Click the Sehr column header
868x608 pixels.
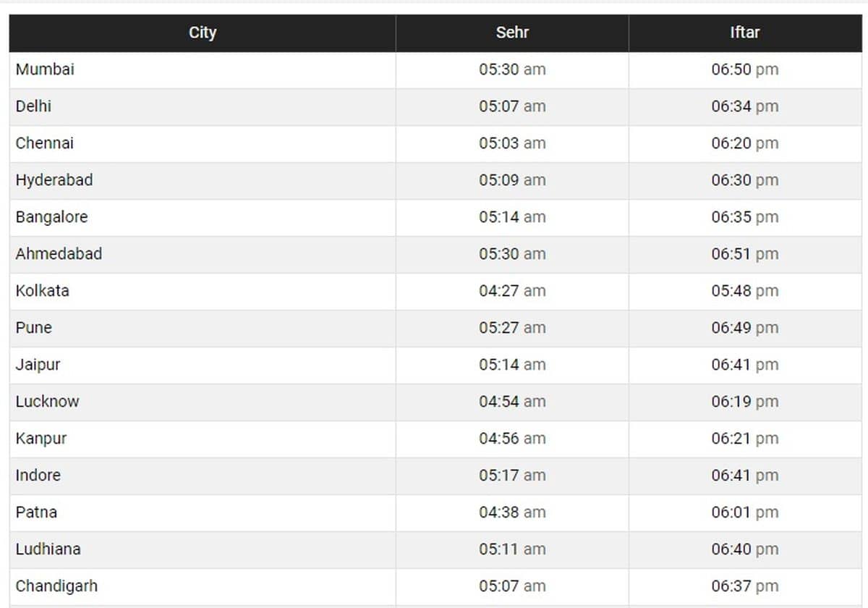[x=512, y=33]
